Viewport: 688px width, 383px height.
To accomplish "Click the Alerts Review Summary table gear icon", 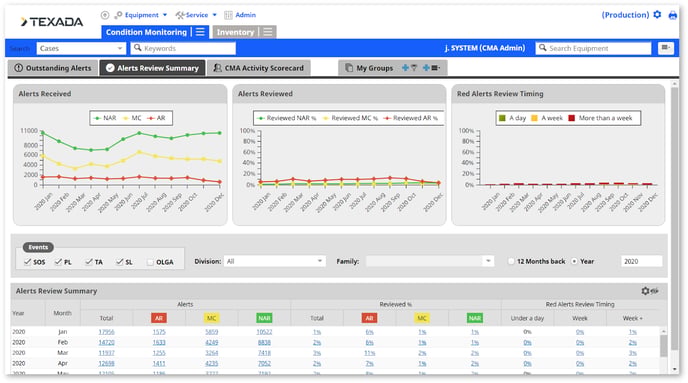I will click(645, 291).
